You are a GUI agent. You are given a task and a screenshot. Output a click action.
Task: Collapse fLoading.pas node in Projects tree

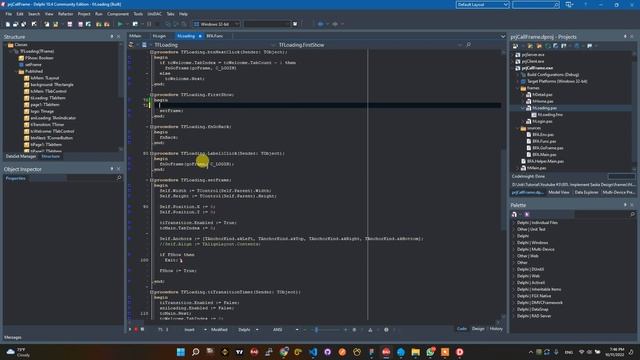[x=523, y=108]
